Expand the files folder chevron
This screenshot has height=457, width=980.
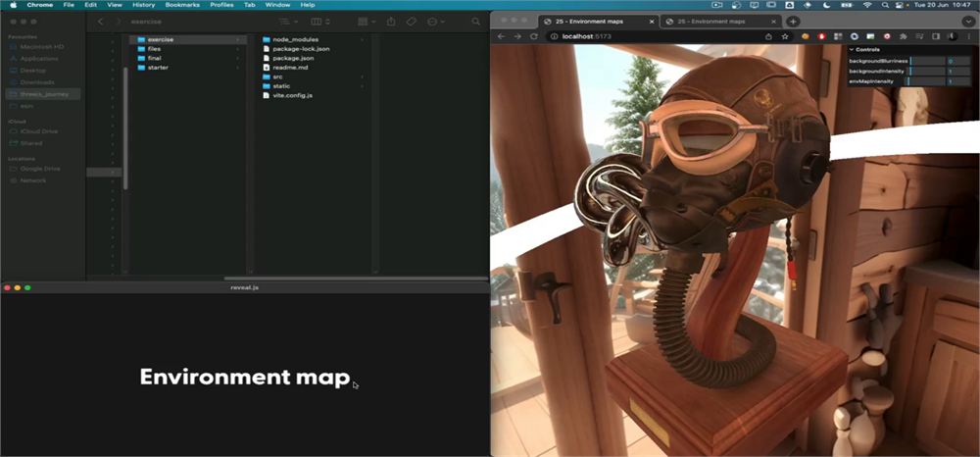(x=238, y=49)
